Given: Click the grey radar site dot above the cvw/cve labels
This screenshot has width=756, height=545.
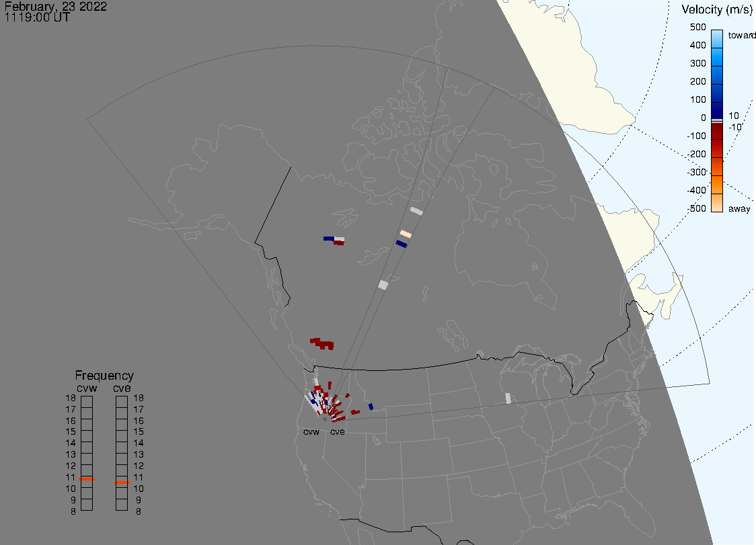Looking at the screenshot, I should [325, 419].
